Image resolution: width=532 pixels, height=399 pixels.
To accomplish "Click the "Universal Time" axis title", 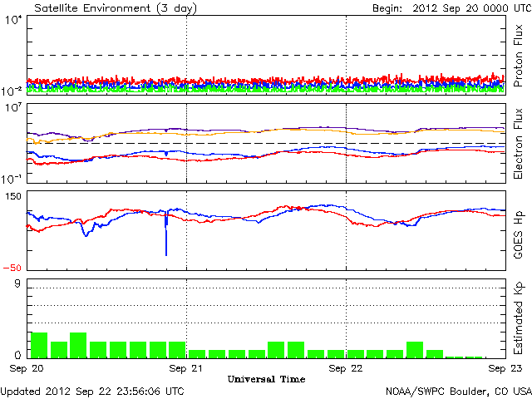I will [x=266, y=379].
